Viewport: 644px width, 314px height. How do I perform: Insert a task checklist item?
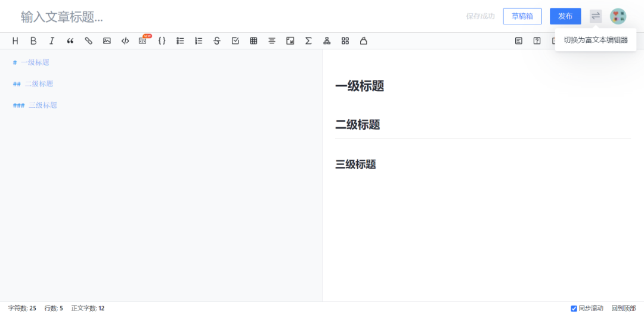(x=236, y=41)
